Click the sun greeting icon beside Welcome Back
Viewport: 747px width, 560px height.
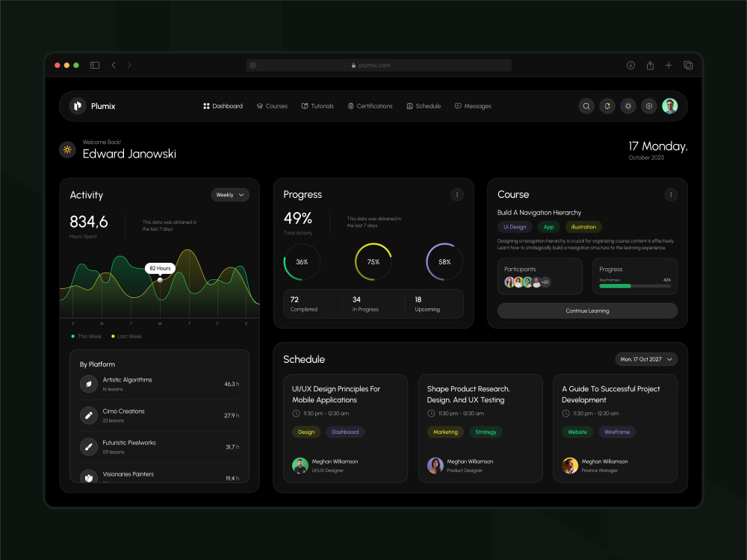coord(67,149)
